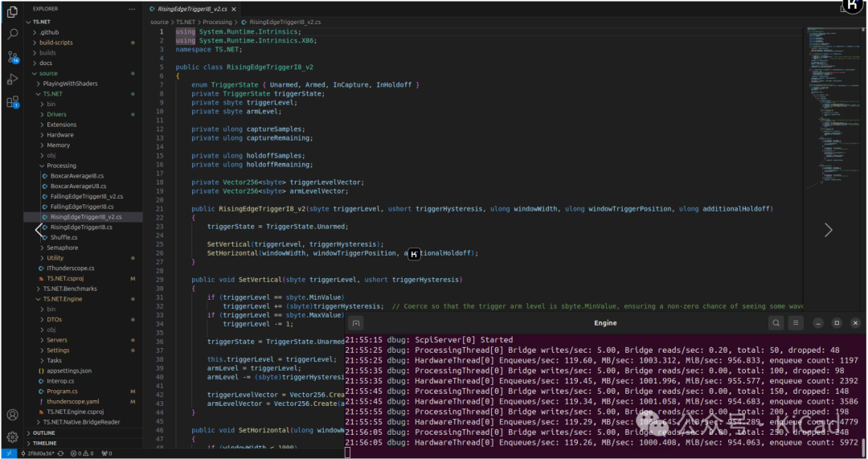Expand the Settings folder
The width and height of the screenshot is (868, 459).
(x=83, y=350)
